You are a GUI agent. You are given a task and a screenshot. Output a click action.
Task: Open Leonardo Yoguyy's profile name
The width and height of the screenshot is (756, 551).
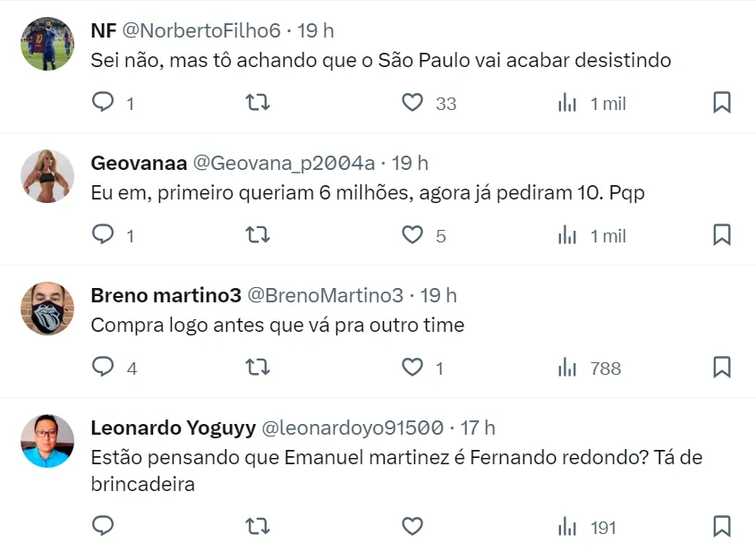[171, 428]
